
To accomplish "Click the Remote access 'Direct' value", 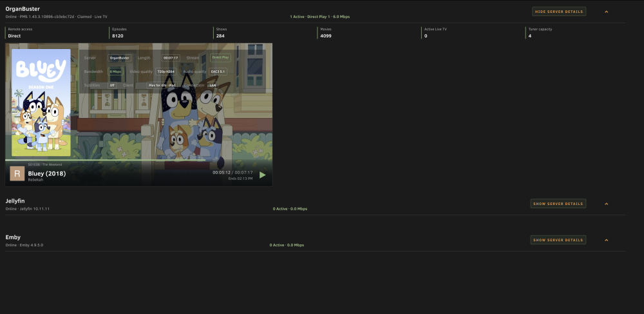I will [x=14, y=36].
